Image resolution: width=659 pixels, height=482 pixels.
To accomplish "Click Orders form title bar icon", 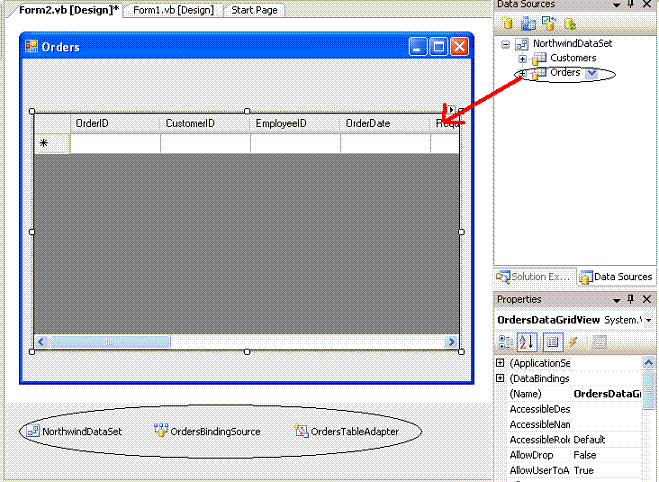I will 32,46.
